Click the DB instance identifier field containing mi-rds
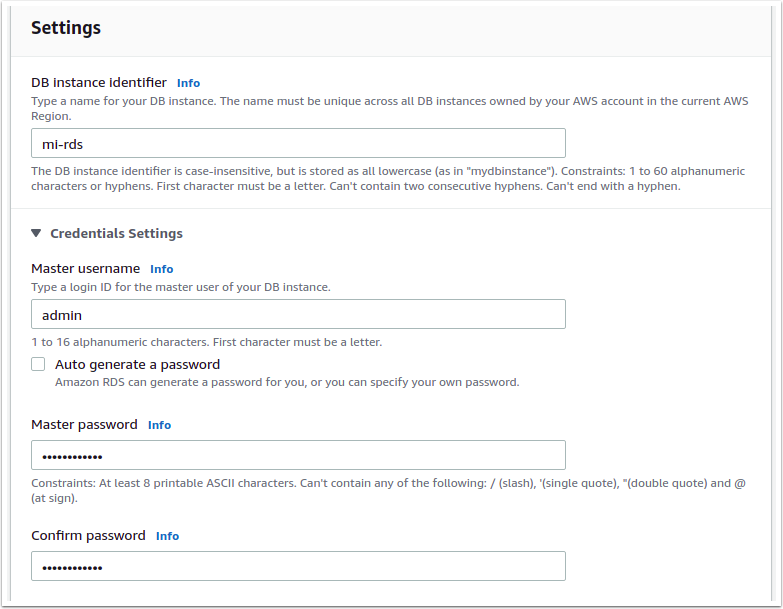 pyautogui.click(x=298, y=144)
